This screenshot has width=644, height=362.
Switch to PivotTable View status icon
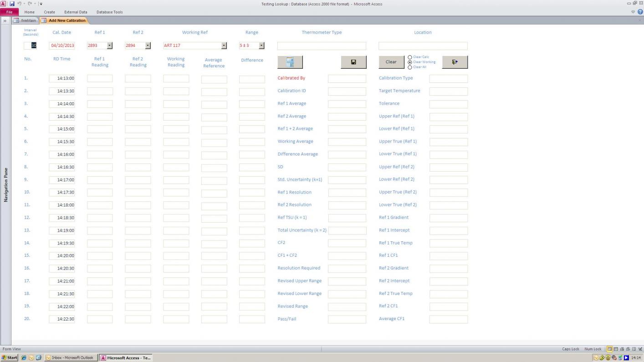click(622, 349)
